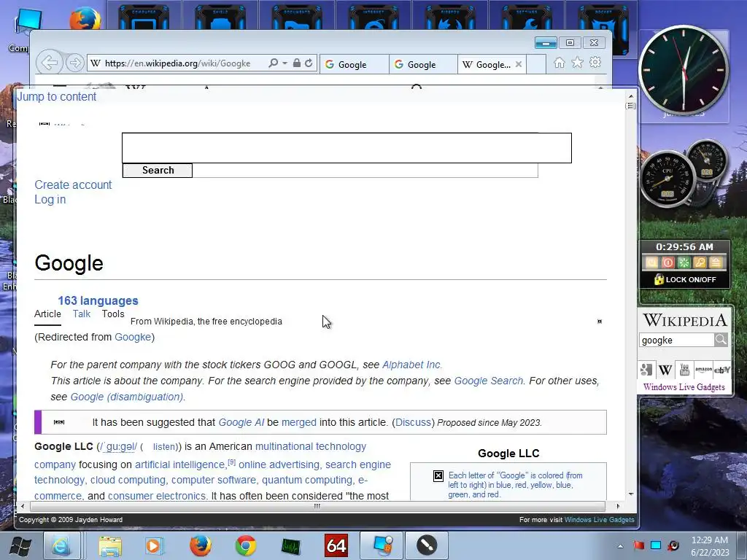Open the address bar autocomplete dropdown arrow
Image resolution: width=747 pixels, height=560 pixels.
(285, 63)
